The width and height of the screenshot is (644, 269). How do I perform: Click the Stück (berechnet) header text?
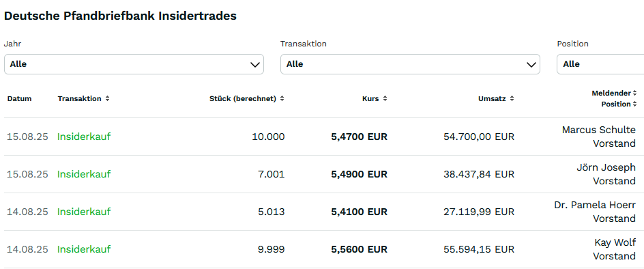point(243,99)
